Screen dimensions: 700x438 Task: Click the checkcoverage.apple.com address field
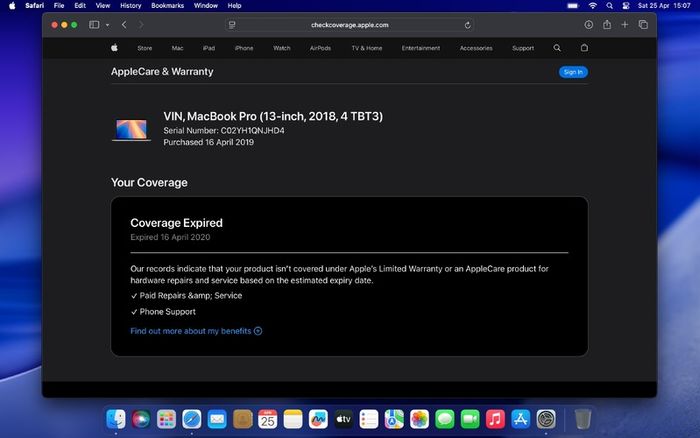[350, 25]
